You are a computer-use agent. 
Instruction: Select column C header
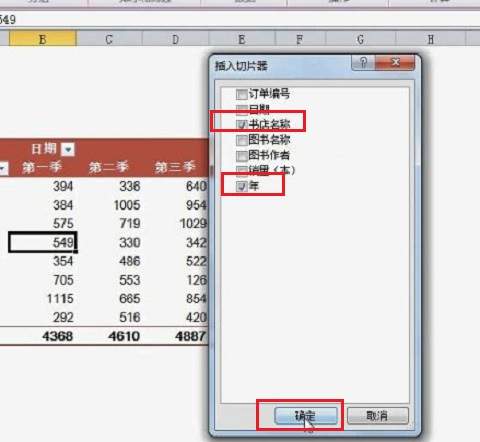tap(109, 39)
